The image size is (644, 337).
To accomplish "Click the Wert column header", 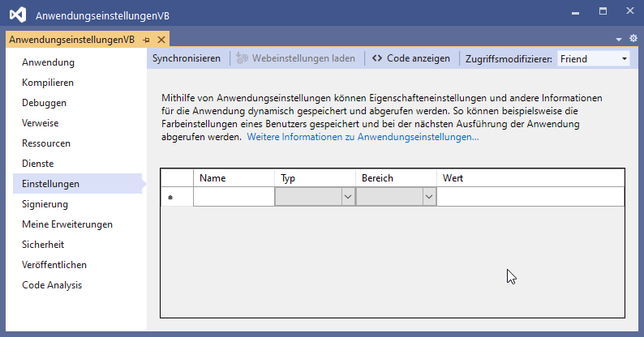I will tap(530, 178).
